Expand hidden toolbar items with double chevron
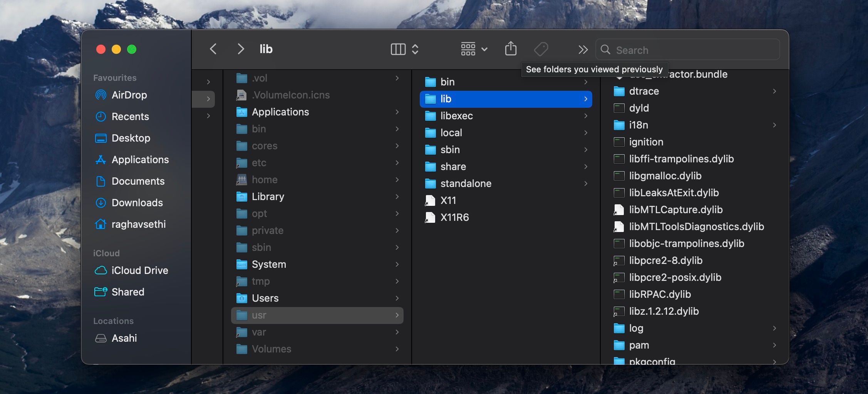 coord(583,50)
